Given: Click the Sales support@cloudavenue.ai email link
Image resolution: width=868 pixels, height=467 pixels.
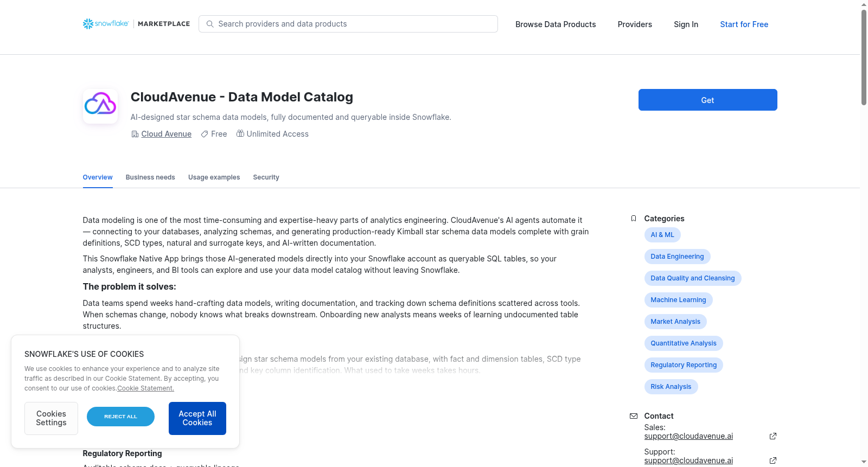Looking at the screenshot, I should 688,436.
